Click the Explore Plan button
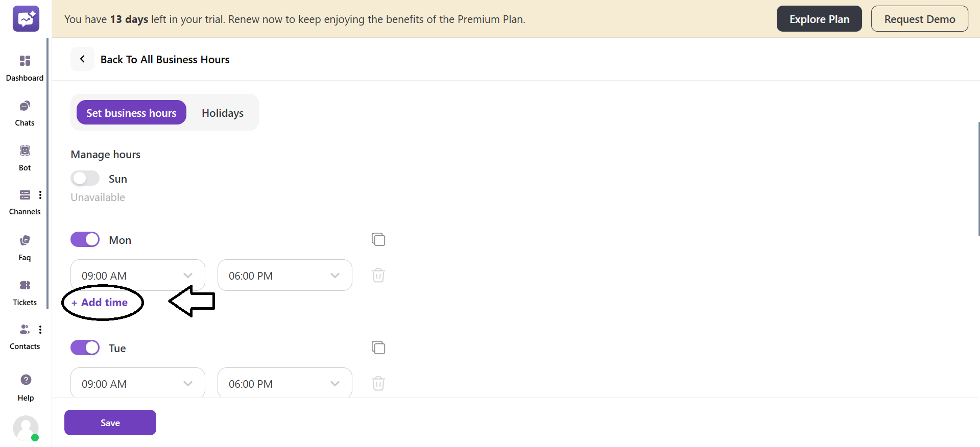This screenshot has height=447, width=980. (819, 19)
